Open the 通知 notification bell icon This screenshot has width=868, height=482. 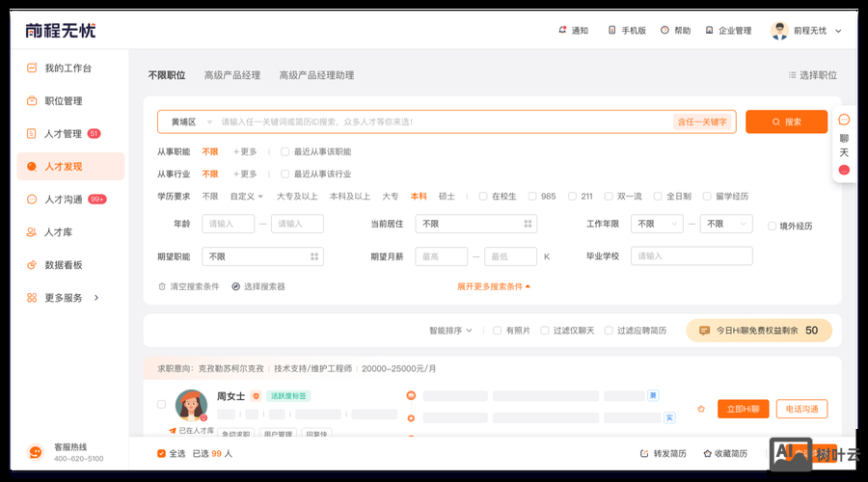562,30
